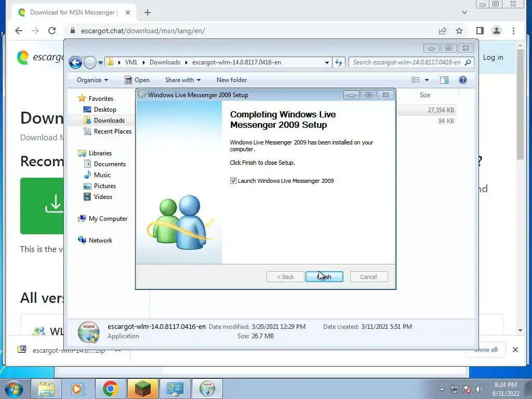Open the Chrome profile avatar icon
532x399 pixels.
(496, 31)
